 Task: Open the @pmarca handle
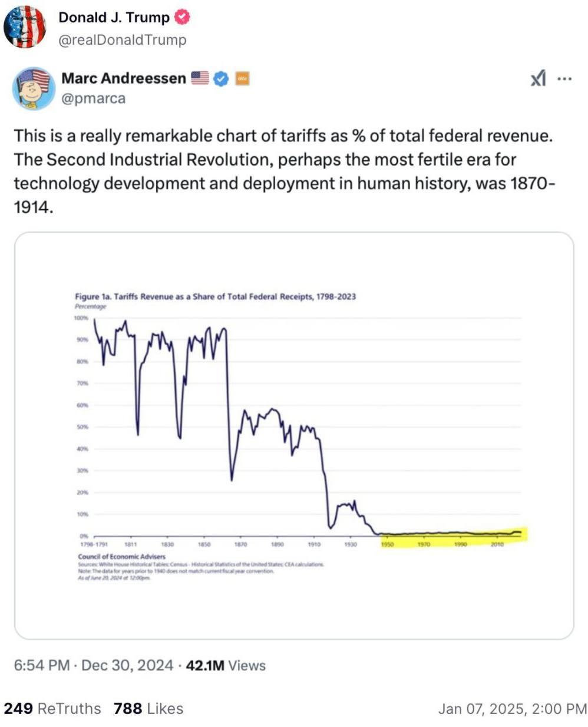(94, 98)
